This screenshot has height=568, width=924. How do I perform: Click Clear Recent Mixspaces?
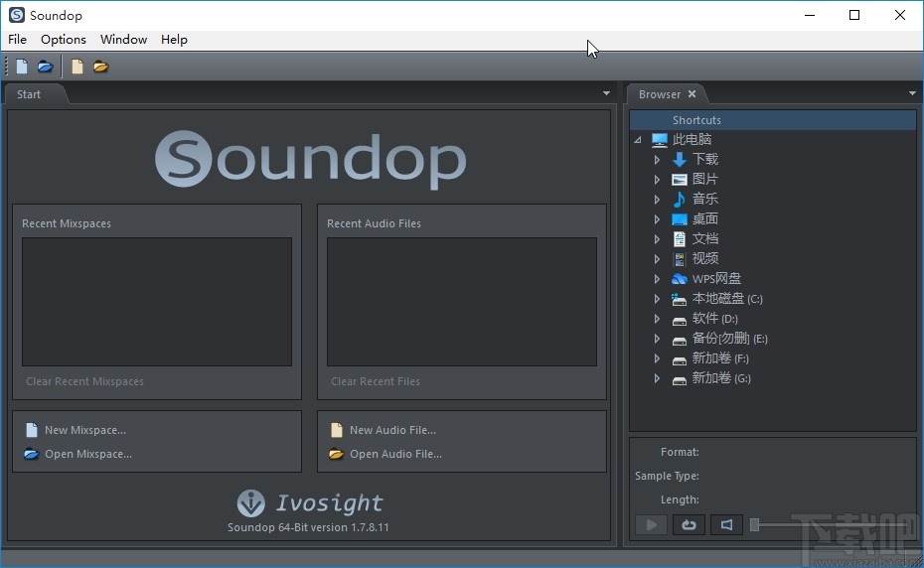coord(84,381)
